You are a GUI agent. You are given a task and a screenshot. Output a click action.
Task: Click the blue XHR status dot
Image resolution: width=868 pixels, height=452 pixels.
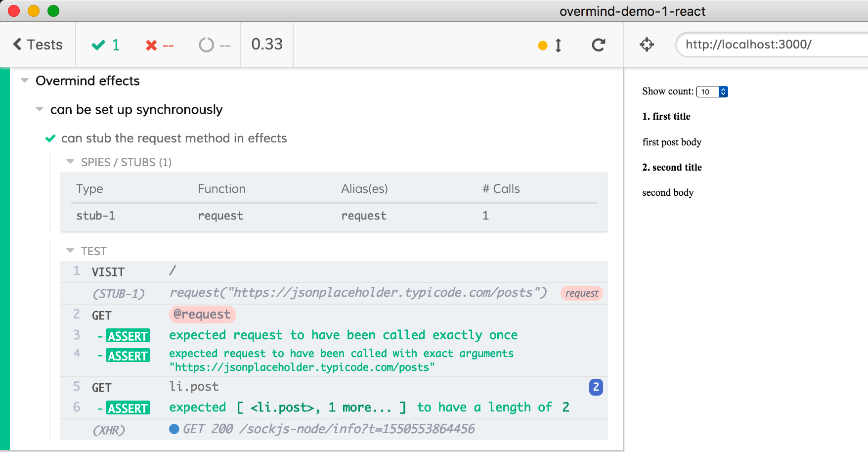(174, 429)
